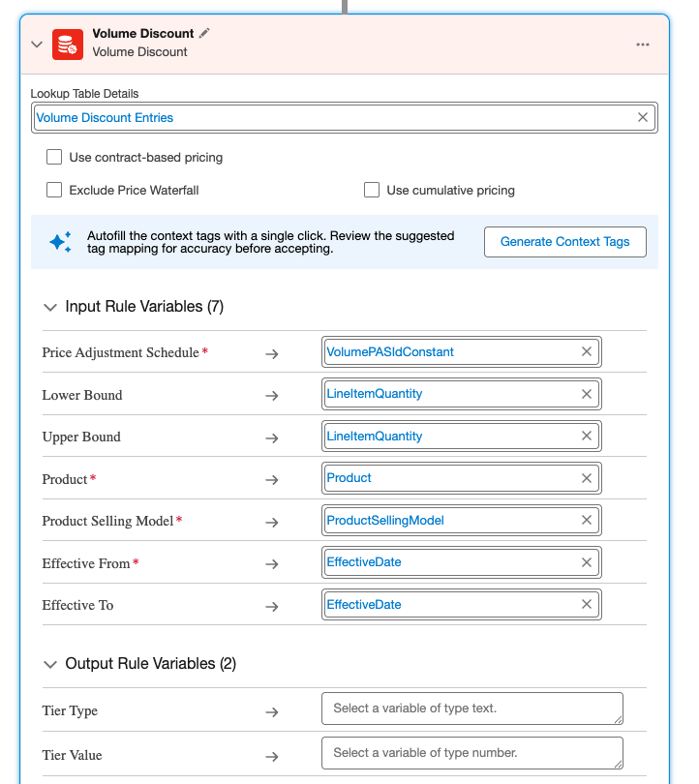Click the pencil icon to rename Volume Discount
This screenshot has height=784, width=699.
(x=204, y=33)
